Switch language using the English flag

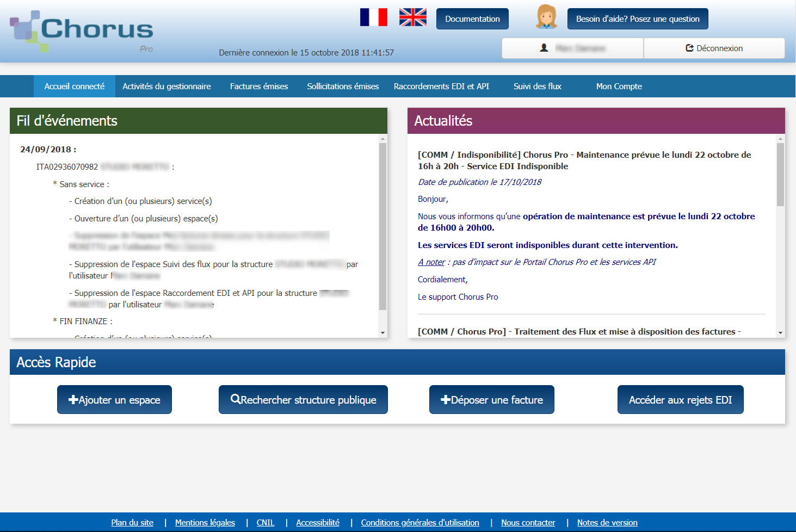tap(412, 17)
